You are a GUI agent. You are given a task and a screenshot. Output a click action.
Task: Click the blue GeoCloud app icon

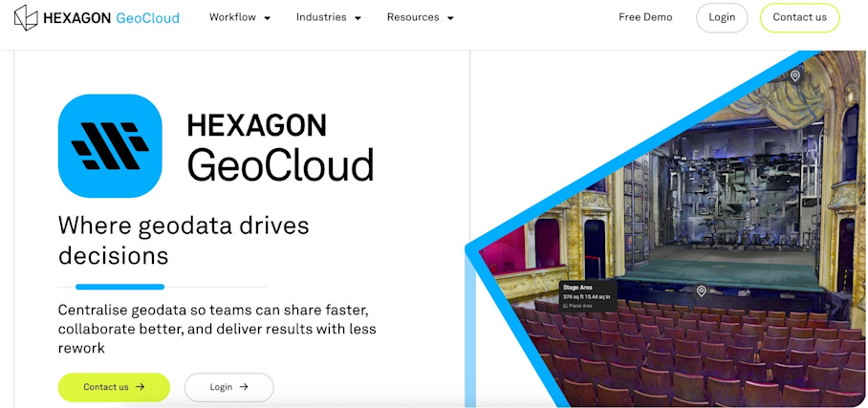pyautogui.click(x=110, y=145)
